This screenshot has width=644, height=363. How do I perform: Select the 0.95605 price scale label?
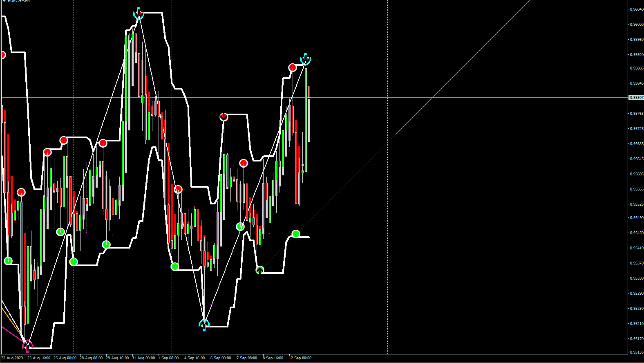click(637, 174)
